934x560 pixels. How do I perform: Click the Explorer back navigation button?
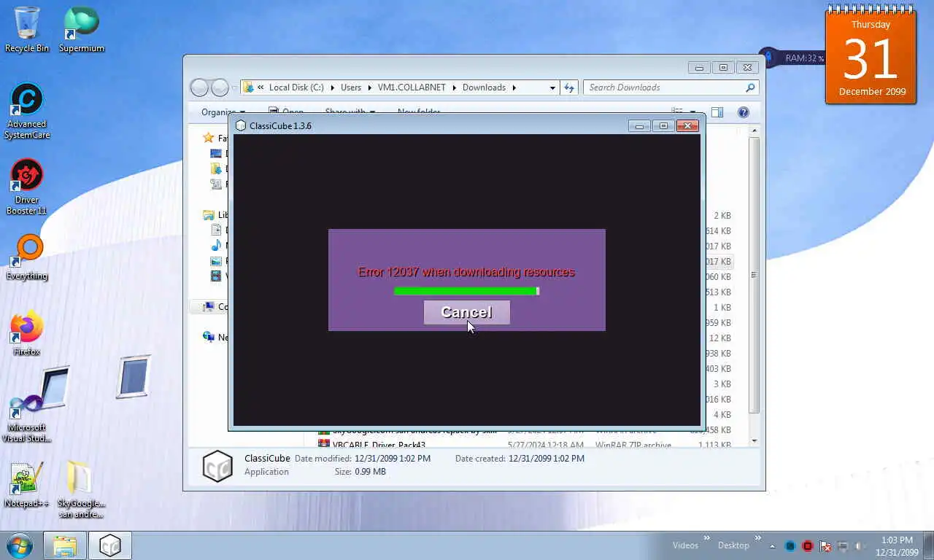[x=199, y=87]
